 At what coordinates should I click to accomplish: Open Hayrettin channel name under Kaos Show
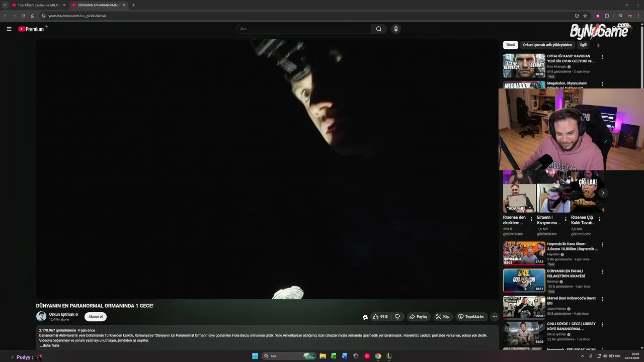click(553, 254)
